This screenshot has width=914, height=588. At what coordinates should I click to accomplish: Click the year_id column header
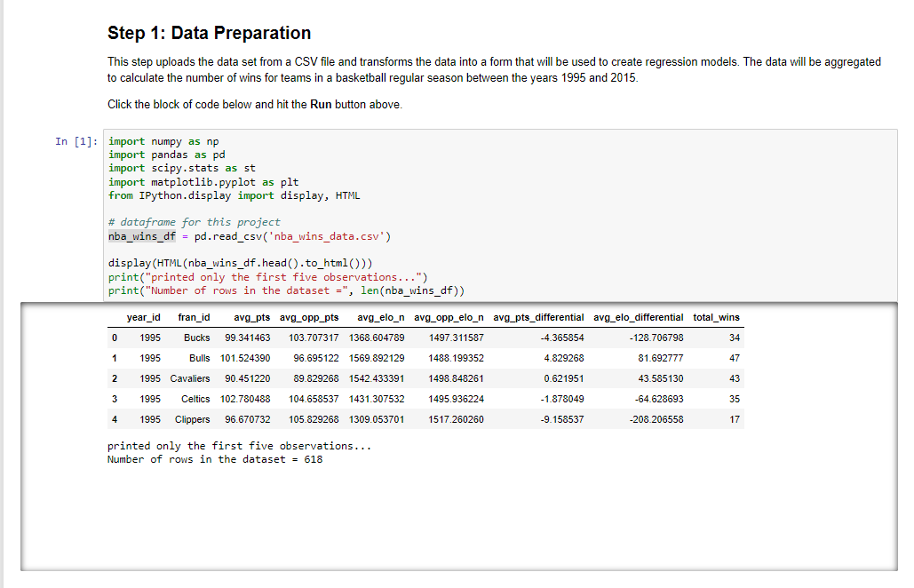point(143,318)
